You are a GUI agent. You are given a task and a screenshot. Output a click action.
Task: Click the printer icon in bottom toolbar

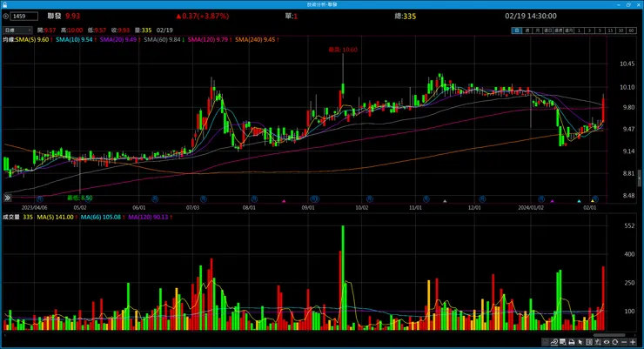point(571,342)
